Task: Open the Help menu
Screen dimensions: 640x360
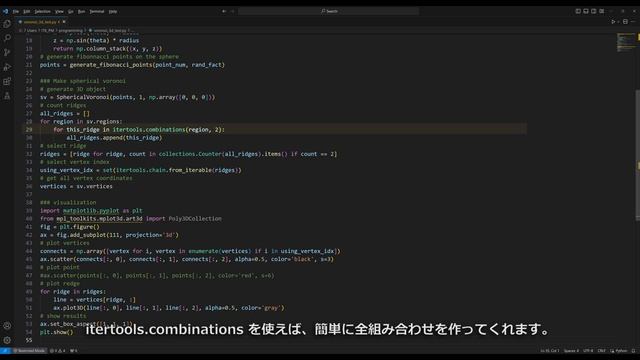Action: click(113, 11)
